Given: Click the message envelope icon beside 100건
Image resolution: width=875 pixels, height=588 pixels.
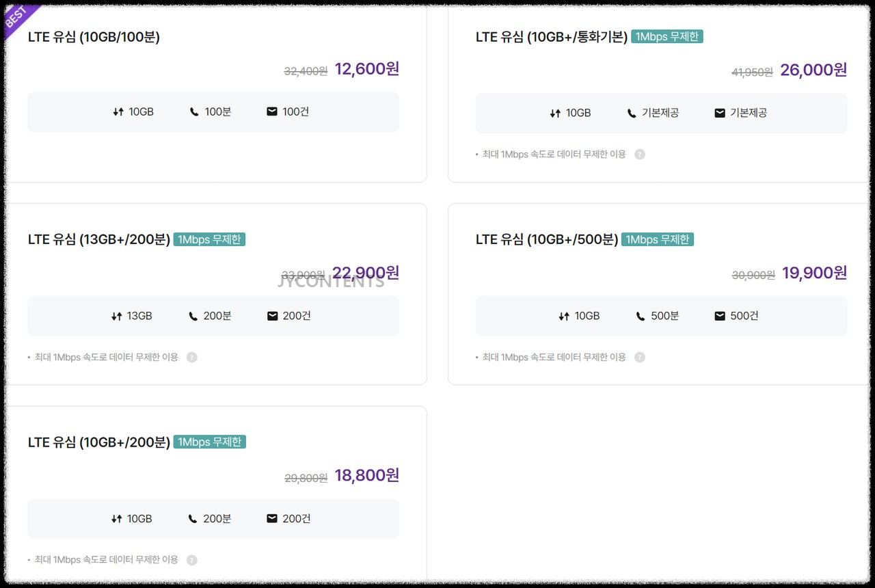Looking at the screenshot, I should [272, 111].
